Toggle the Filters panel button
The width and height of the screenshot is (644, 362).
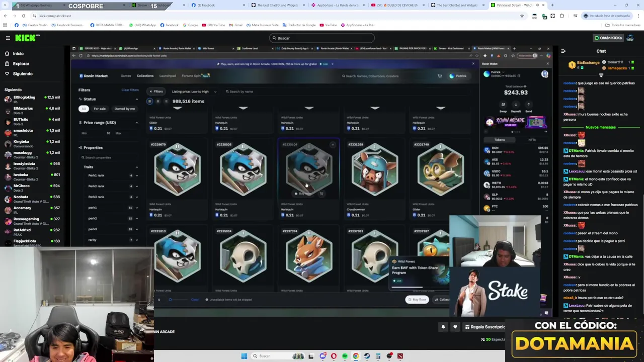tap(156, 92)
